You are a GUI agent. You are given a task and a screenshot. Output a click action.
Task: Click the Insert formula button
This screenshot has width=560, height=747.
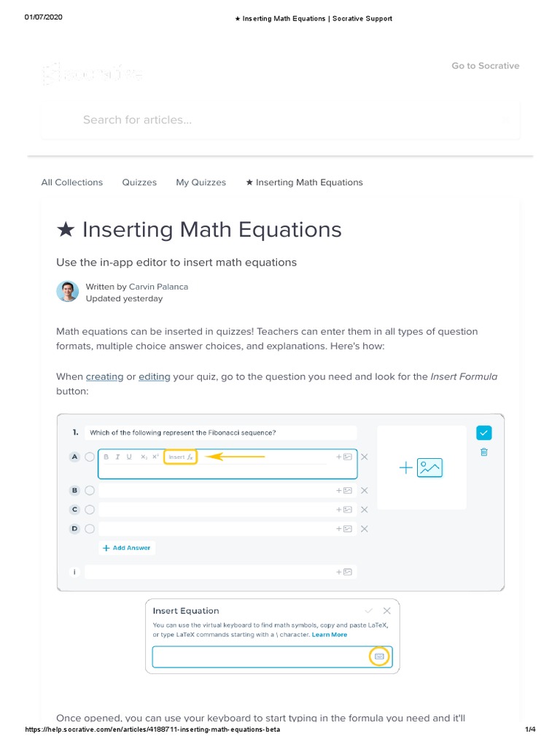click(x=181, y=457)
